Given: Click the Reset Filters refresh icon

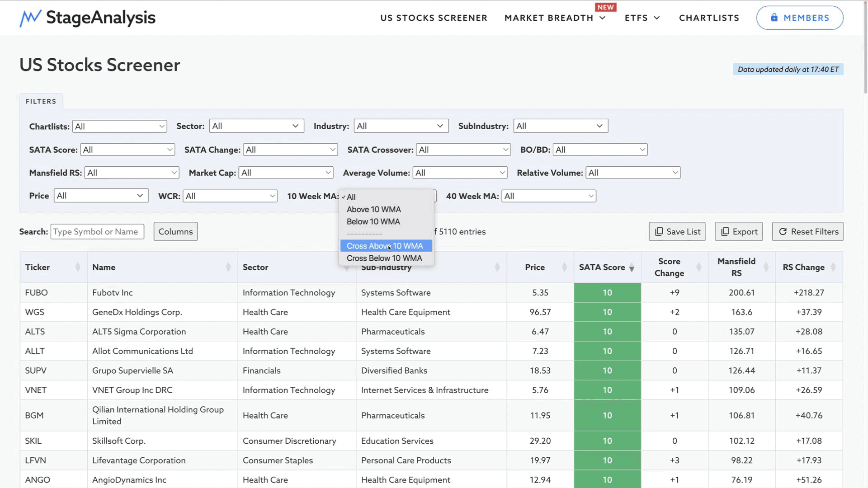Looking at the screenshot, I should click(783, 232).
